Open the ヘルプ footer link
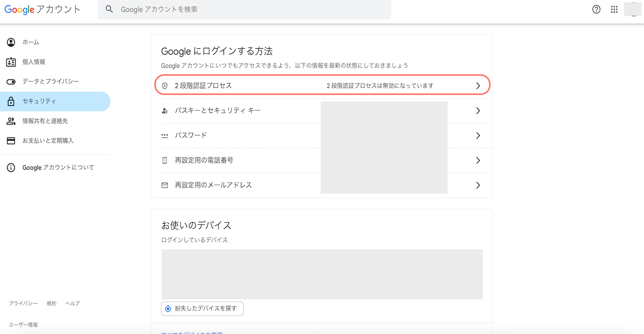This screenshot has height=334, width=644. pyautogui.click(x=72, y=304)
